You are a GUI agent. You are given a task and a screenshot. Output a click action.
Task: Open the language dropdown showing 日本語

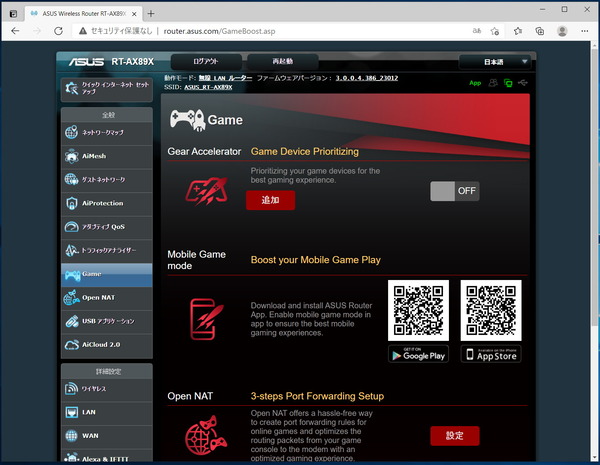pos(495,62)
